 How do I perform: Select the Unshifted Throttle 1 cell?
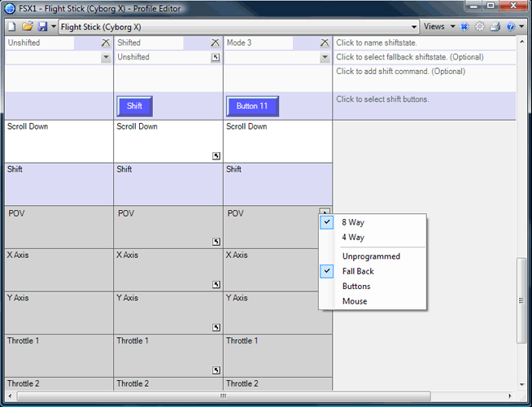(59, 356)
